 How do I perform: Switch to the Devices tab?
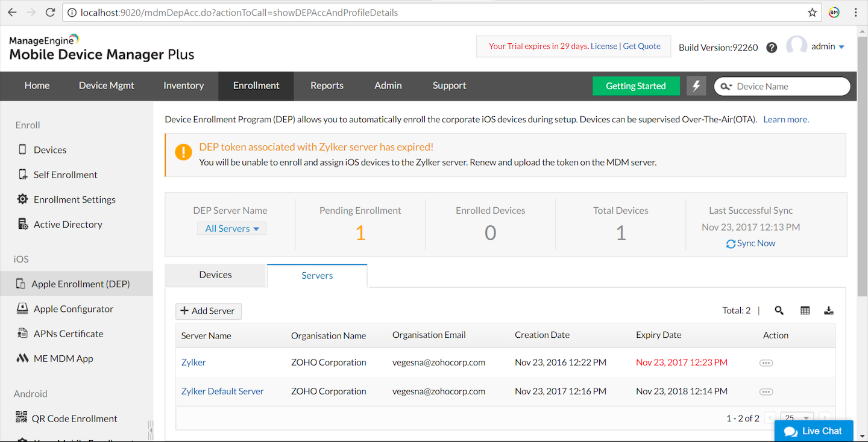tap(215, 275)
